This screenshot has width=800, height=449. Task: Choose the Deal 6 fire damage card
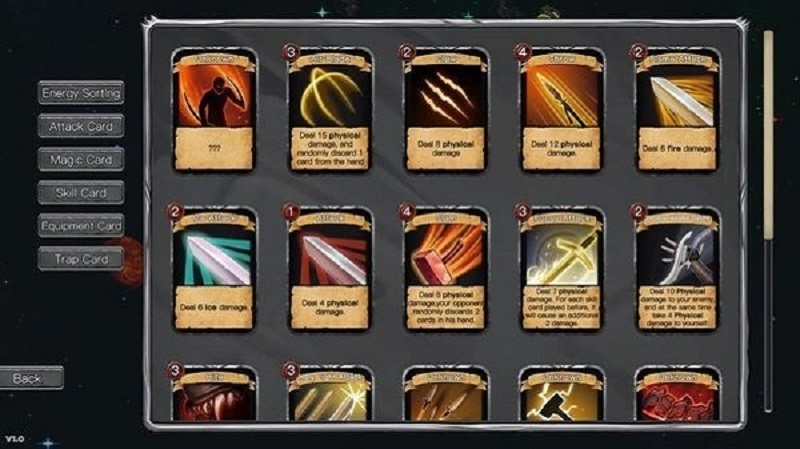(x=677, y=110)
